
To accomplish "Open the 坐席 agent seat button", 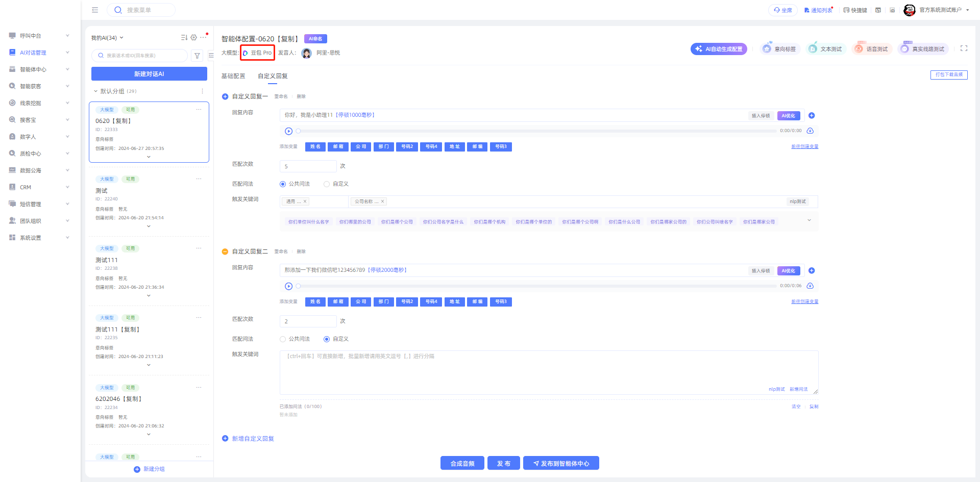I will [782, 10].
